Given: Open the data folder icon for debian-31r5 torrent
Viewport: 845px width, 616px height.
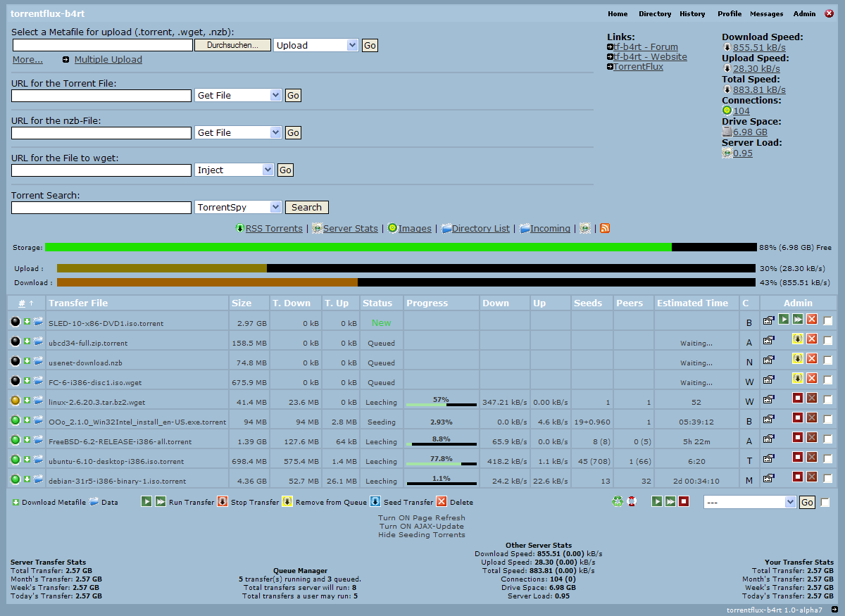Looking at the screenshot, I should point(38,479).
